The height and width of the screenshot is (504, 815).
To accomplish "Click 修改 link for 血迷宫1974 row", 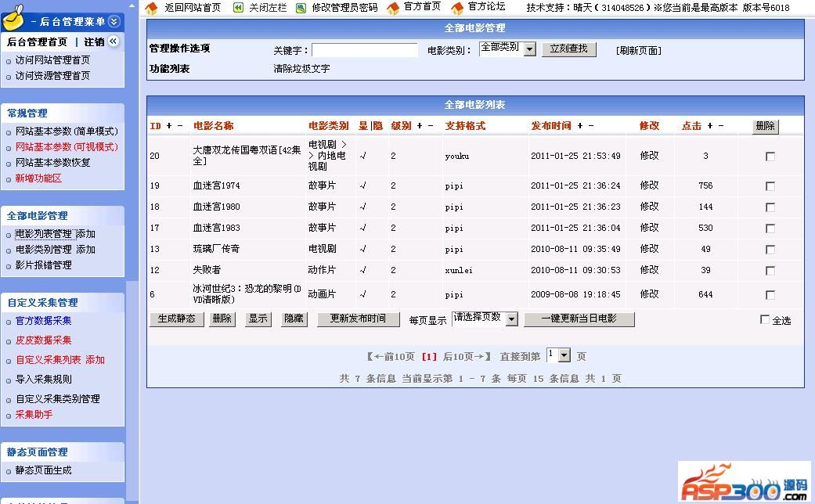I will (x=649, y=185).
